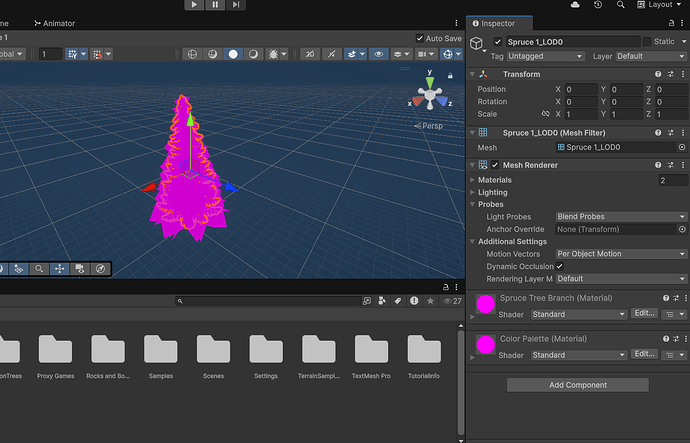Select the compass navigation tool in overlay
The width and height of the screenshot is (690, 443).
coord(100,269)
